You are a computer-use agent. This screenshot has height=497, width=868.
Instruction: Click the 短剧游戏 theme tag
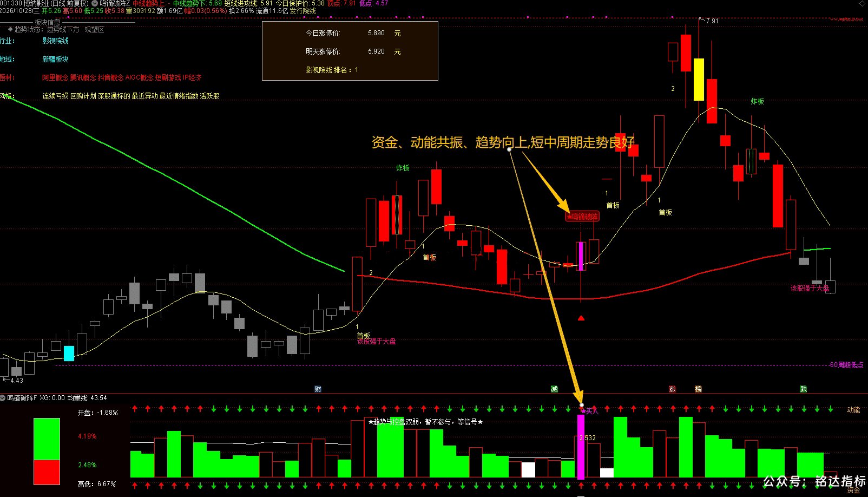[168, 77]
